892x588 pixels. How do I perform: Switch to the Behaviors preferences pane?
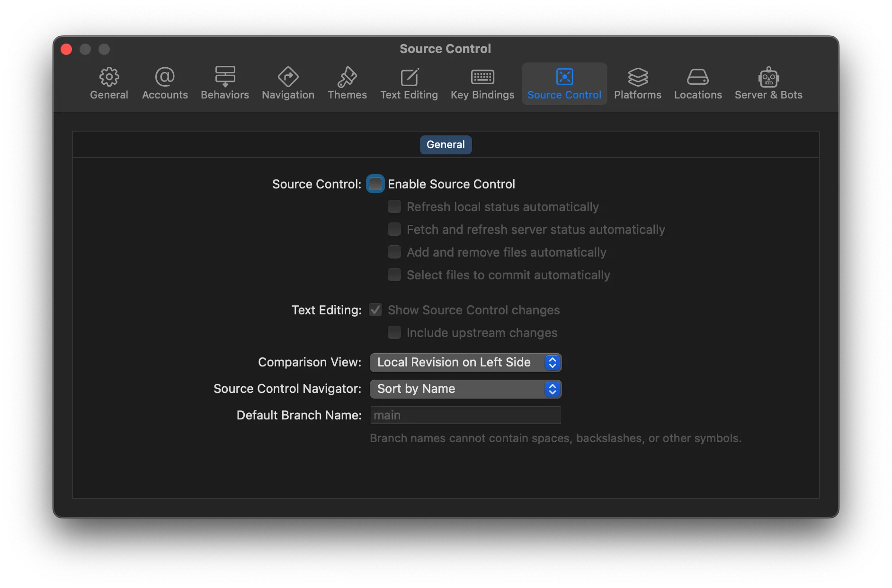pyautogui.click(x=225, y=83)
